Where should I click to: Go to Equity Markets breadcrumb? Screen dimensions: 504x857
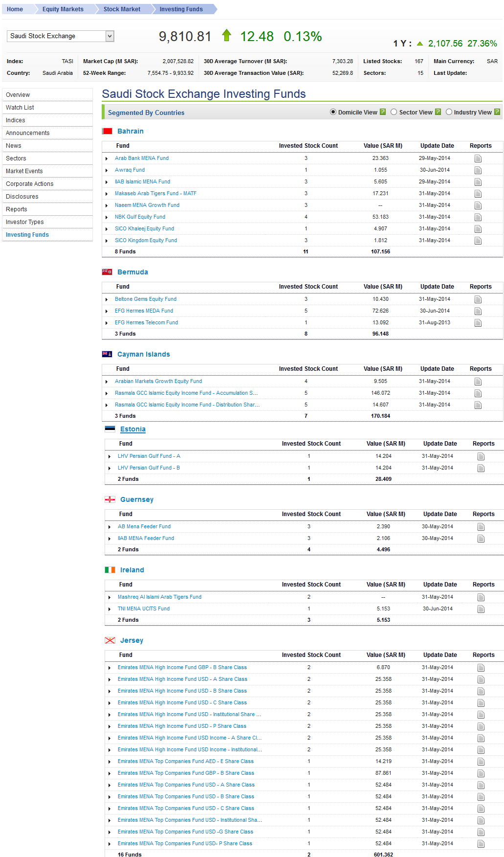coord(63,9)
